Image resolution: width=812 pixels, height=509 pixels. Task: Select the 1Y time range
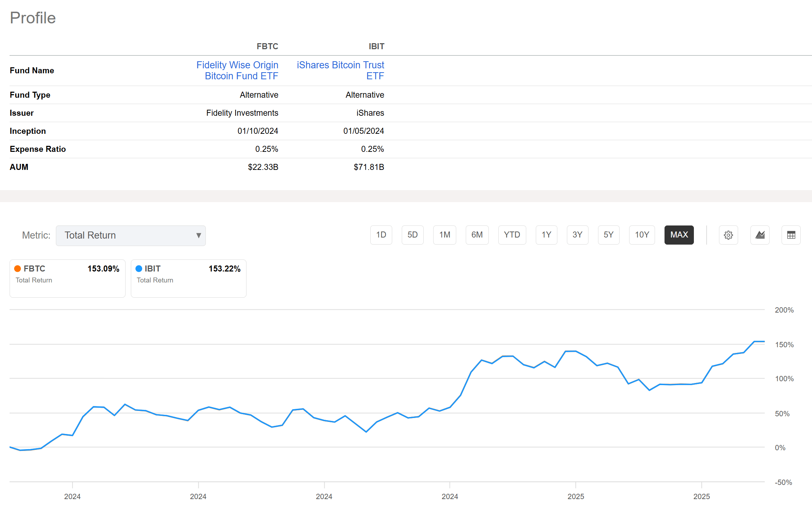[546, 235]
